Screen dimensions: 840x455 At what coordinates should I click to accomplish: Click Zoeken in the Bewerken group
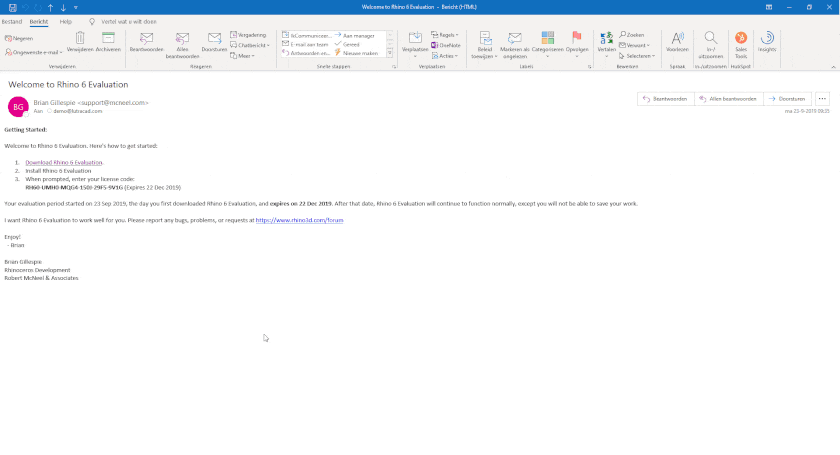[x=632, y=35]
